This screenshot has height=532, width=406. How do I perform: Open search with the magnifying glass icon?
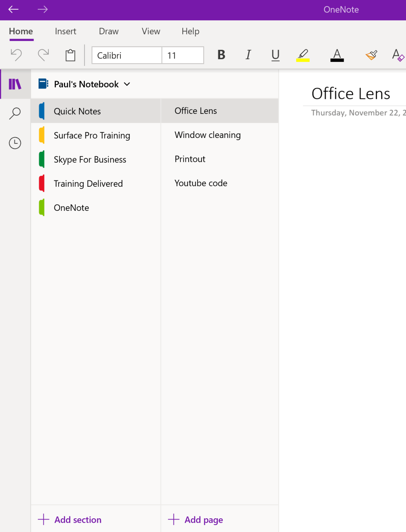click(15, 113)
